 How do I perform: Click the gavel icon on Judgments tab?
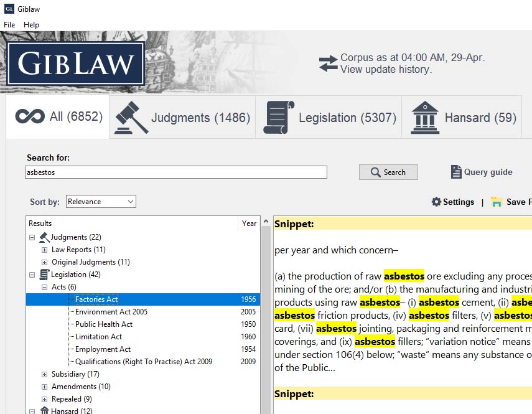tap(131, 118)
